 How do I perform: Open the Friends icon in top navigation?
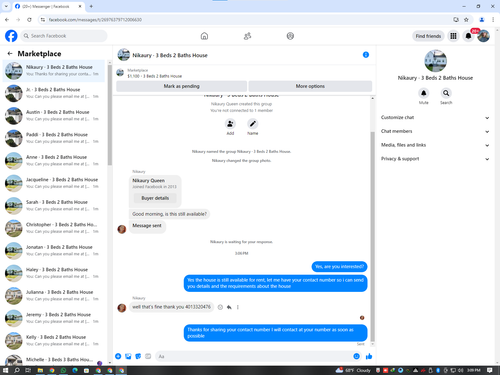tap(247, 36)
